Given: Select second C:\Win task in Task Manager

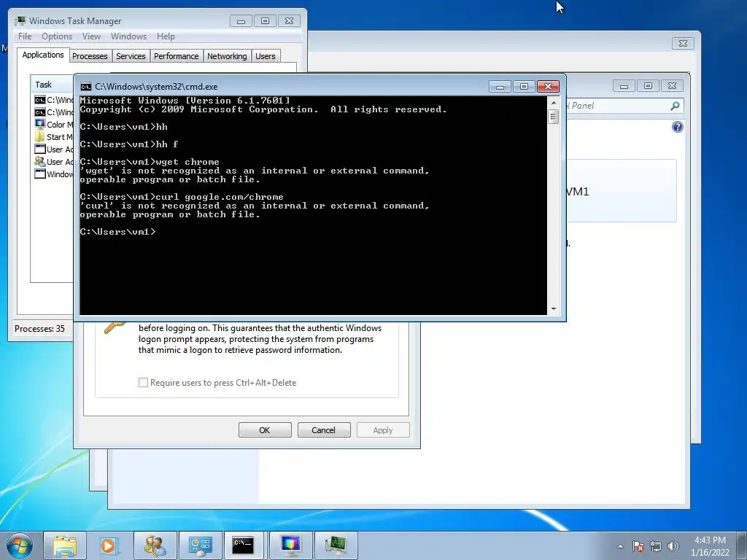Looking at the screenshot, I should pos(54,112).
